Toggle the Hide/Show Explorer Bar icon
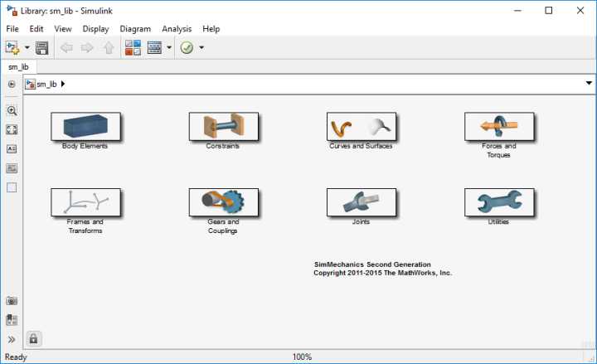597x364 pixels. [12, 84]
